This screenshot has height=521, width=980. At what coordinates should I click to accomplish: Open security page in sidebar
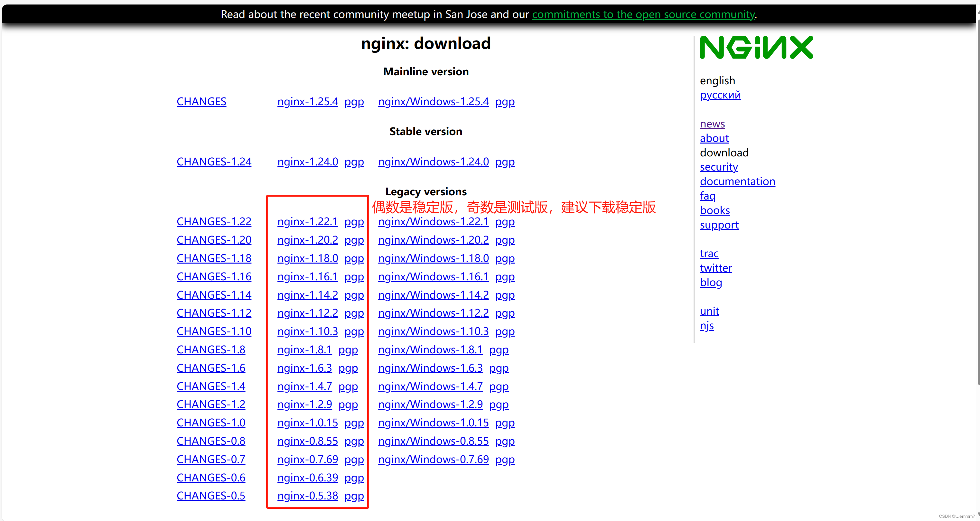pos(719,167)
